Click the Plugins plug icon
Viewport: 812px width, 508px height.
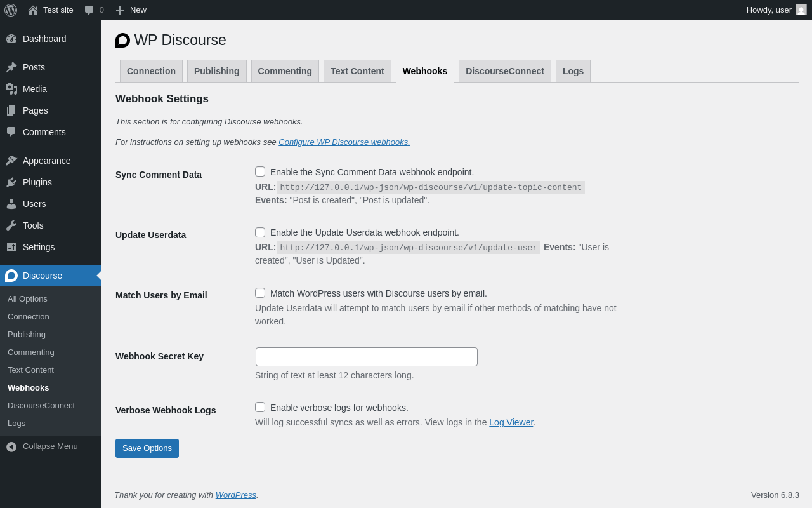coord(11,182)
